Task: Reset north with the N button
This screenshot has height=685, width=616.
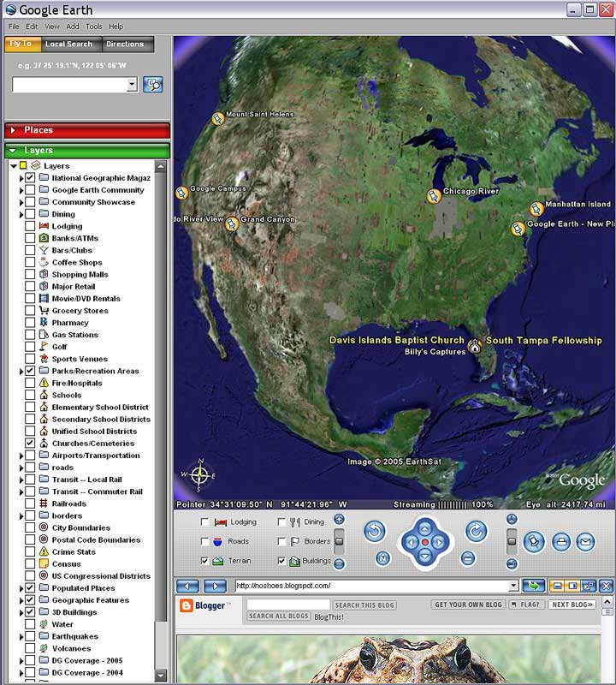Action: tap(383, 558)
